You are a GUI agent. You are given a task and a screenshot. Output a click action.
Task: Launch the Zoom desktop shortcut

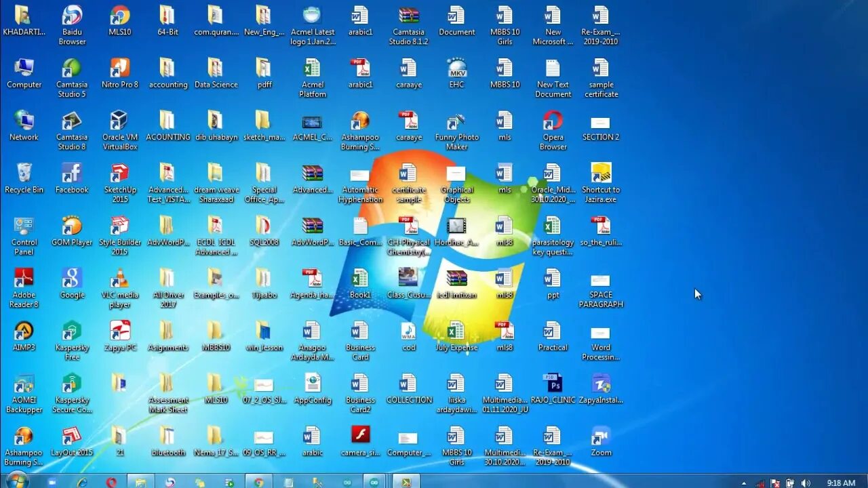pyautogui.click(x=601, y=441)
